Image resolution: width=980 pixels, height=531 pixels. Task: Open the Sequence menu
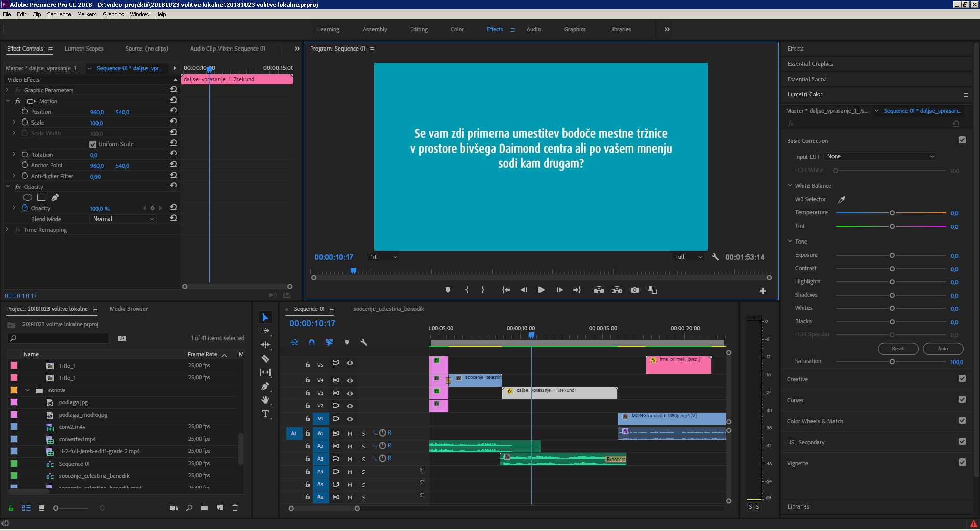coord(59,14)
